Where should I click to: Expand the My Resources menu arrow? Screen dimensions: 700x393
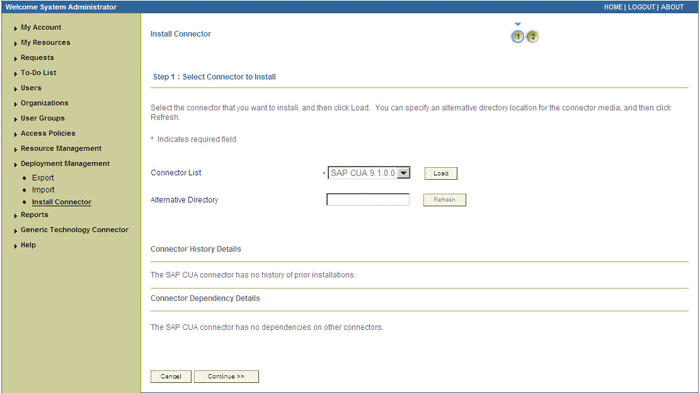pyautogui.click(x=15, y=43)
